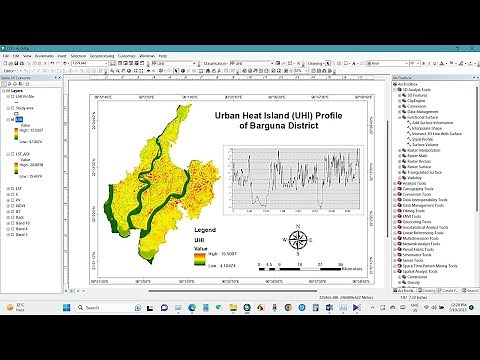The width and height of the screenshot is (480, 360).
Task: Click the New map document icon
Action: [5, 63]
